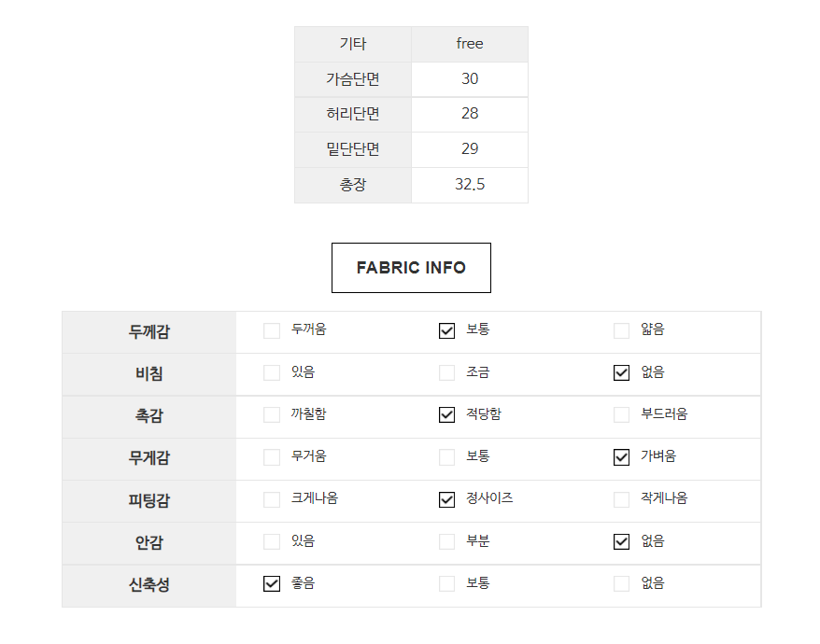Check the 까칠함 checkbox for 촉감

[x=272, y=415]
